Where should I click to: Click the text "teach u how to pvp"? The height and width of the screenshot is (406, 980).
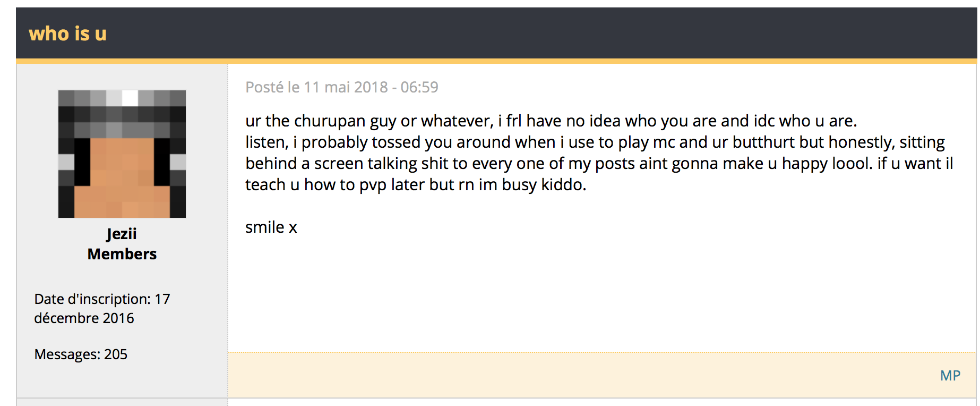click(x=316, y=185)
